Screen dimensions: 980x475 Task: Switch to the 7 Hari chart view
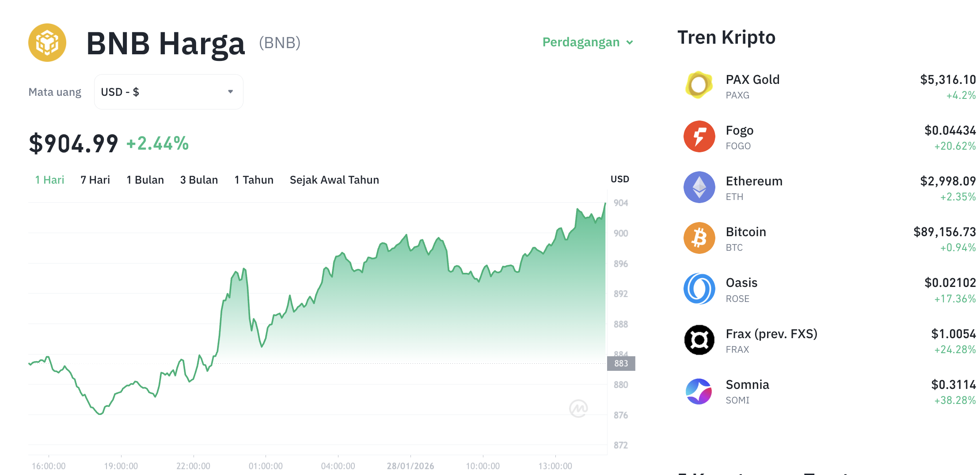pyautogui.click(x=95, y=180)
